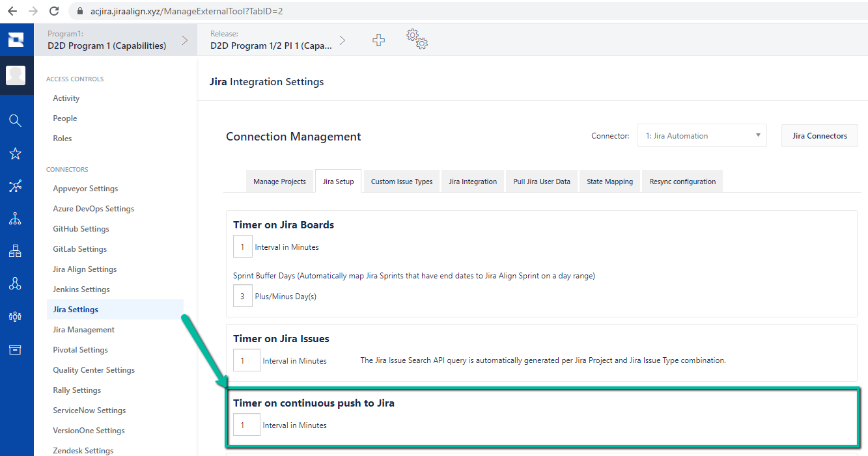
Task: Open the Pull Jira User Data tab
Action: [542, 181]
